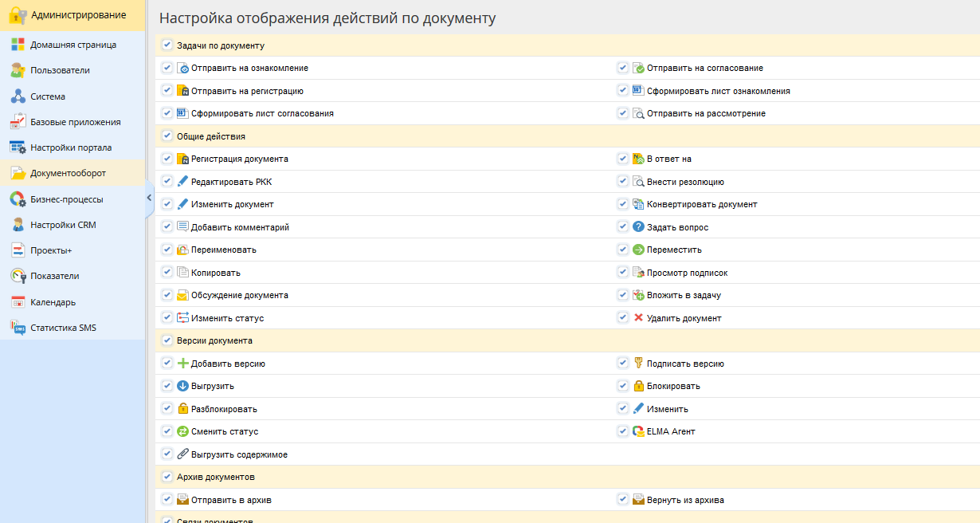Screen dimensions: 980x523
Task: Click the red X Удалить документ icon
Action: point(638,318)
